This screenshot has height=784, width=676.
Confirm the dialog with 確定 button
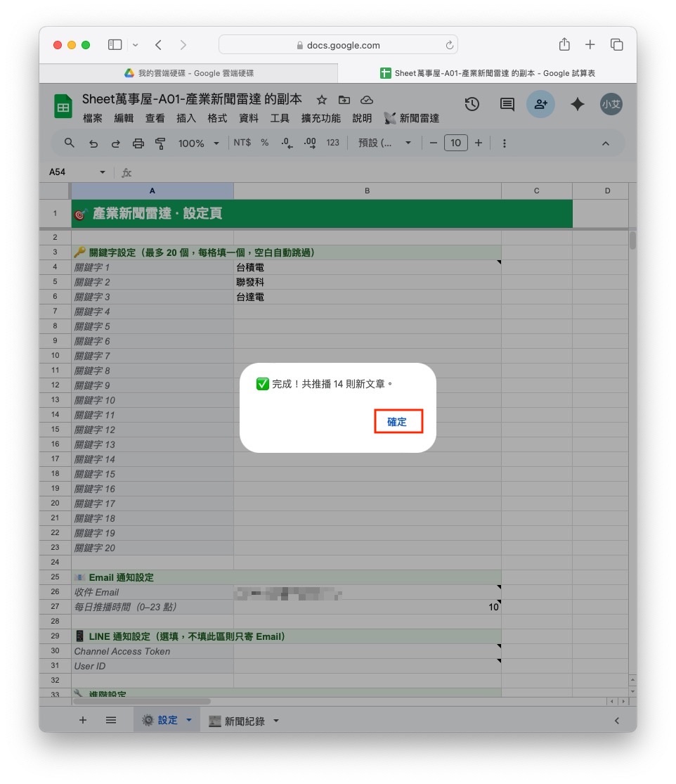pyautogui.click(x=398, y=421)
